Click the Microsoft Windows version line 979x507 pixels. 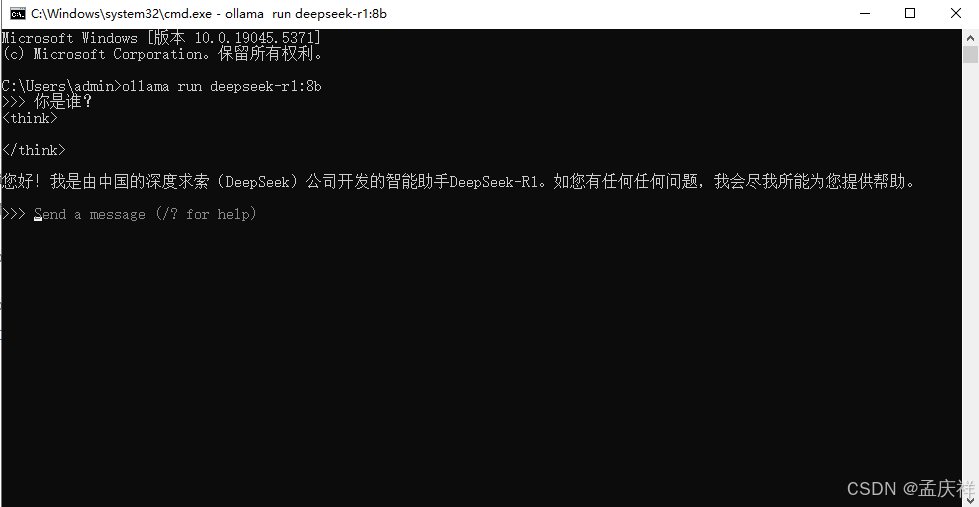161,38
